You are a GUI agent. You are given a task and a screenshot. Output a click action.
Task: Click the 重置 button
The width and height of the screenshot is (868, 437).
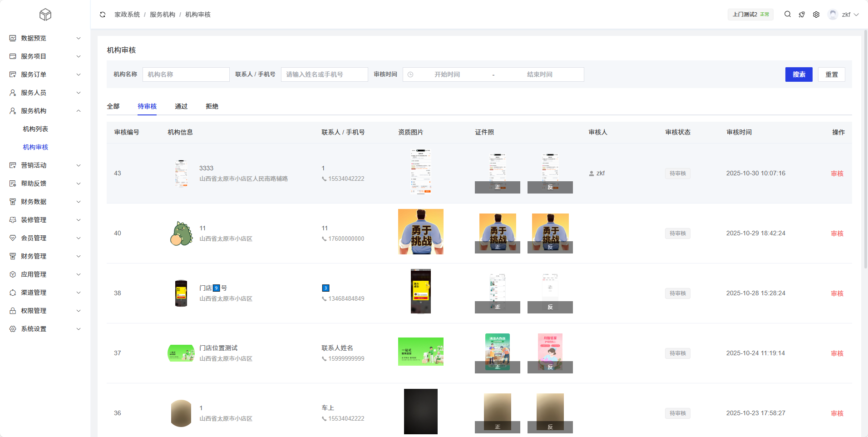831,74
